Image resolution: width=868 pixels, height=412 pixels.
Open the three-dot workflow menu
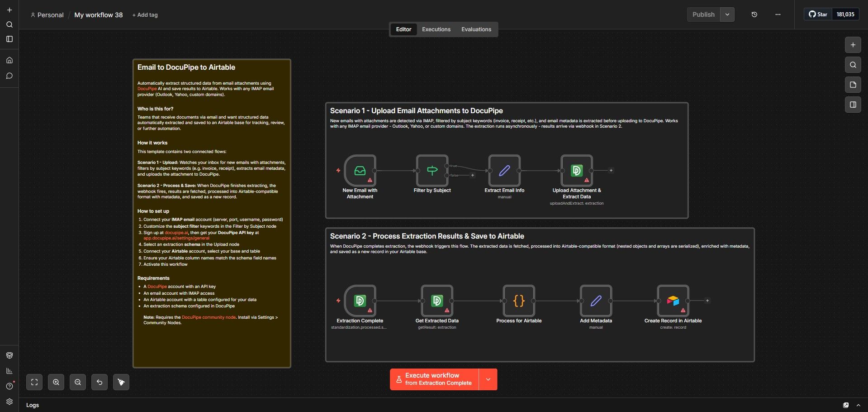[x=778, y=14]
